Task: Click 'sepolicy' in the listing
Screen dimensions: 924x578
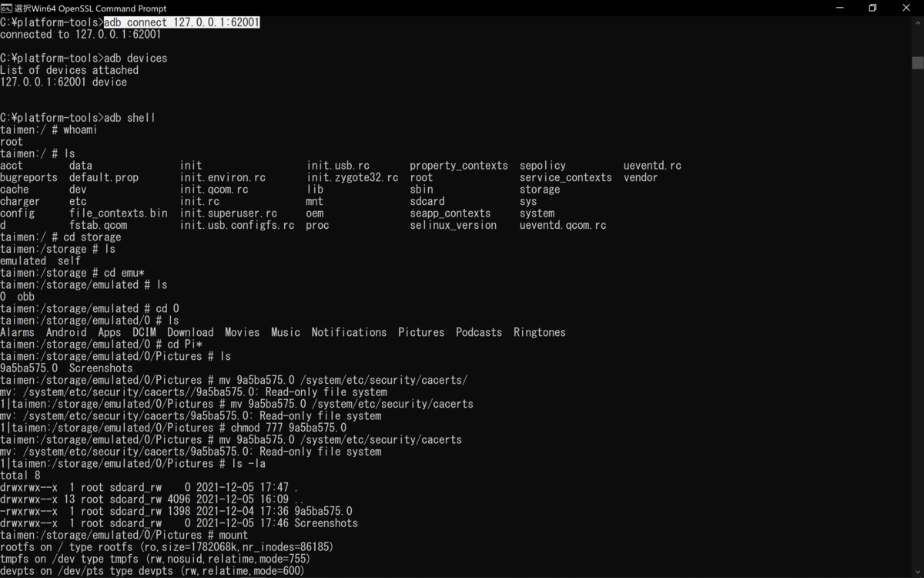Action: pos(543,166)
